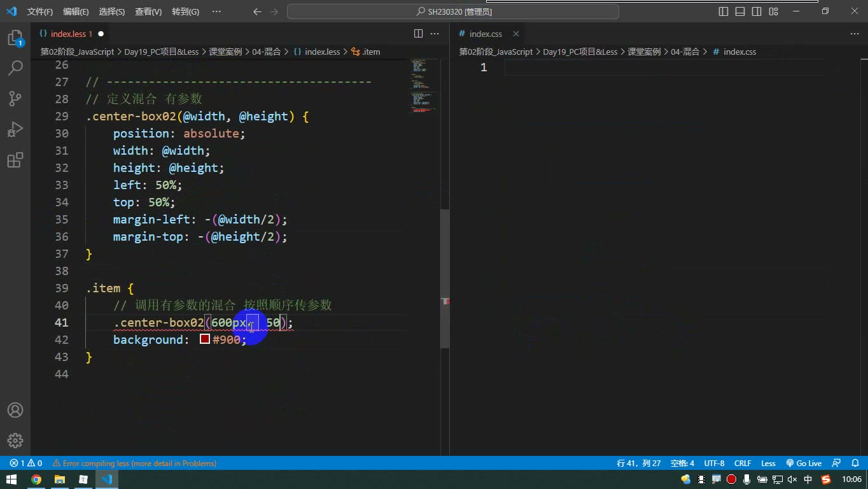
Task: Switch to the index.css tab
Action: [x=486, y=34]
